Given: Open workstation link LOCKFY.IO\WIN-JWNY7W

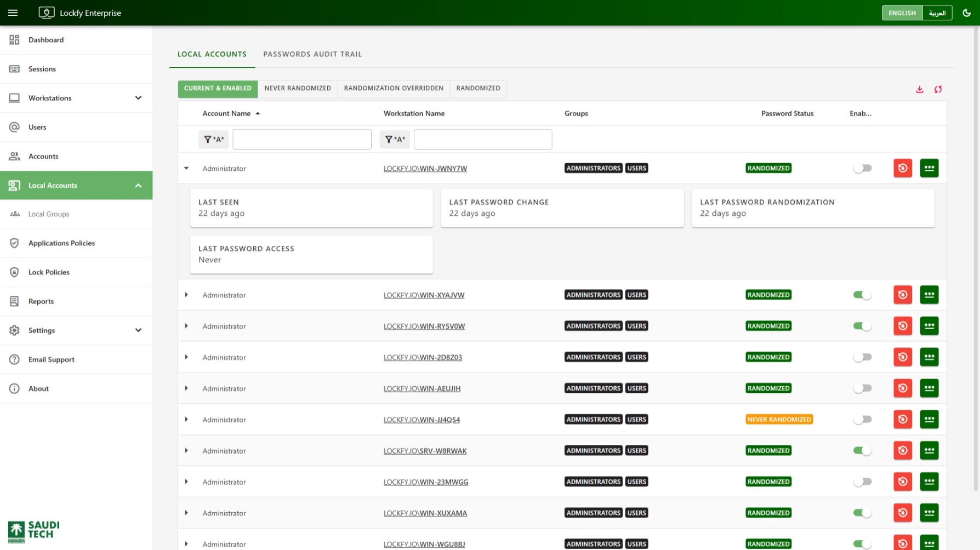Looking at the screenshot, I should click(x=425, y=169).
